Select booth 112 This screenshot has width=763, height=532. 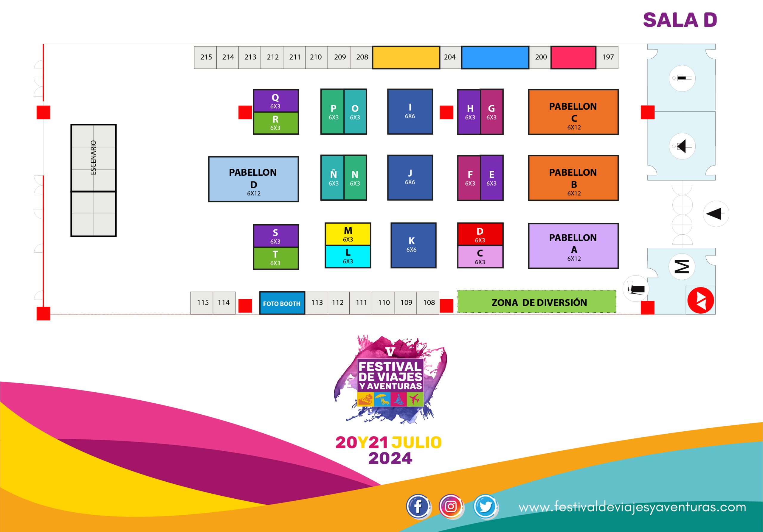pyautogui.click(x=338, y=303)
